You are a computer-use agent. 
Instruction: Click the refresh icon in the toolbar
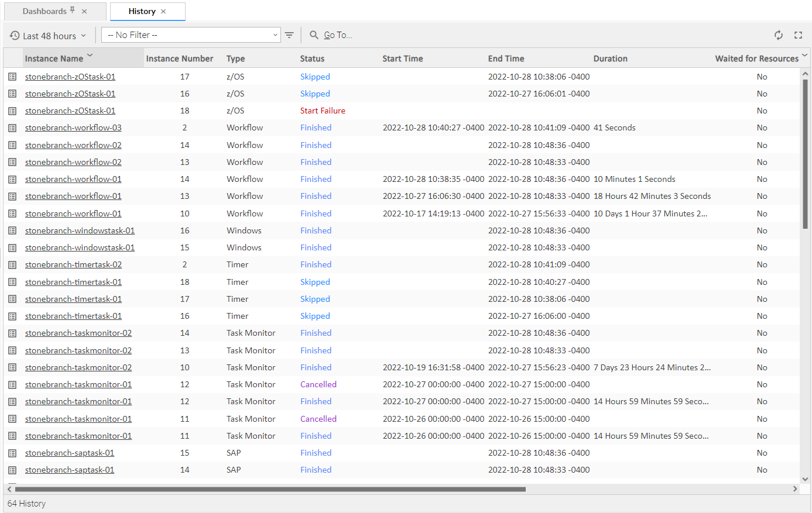(778, 35)
